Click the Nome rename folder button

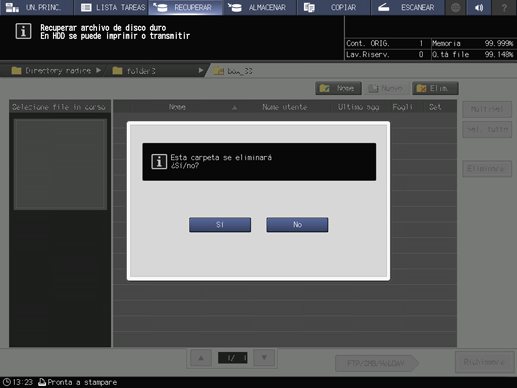point(338,88)
